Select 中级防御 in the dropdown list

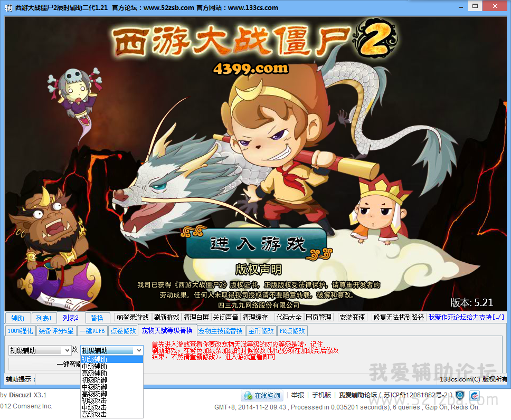click(112, 387)
